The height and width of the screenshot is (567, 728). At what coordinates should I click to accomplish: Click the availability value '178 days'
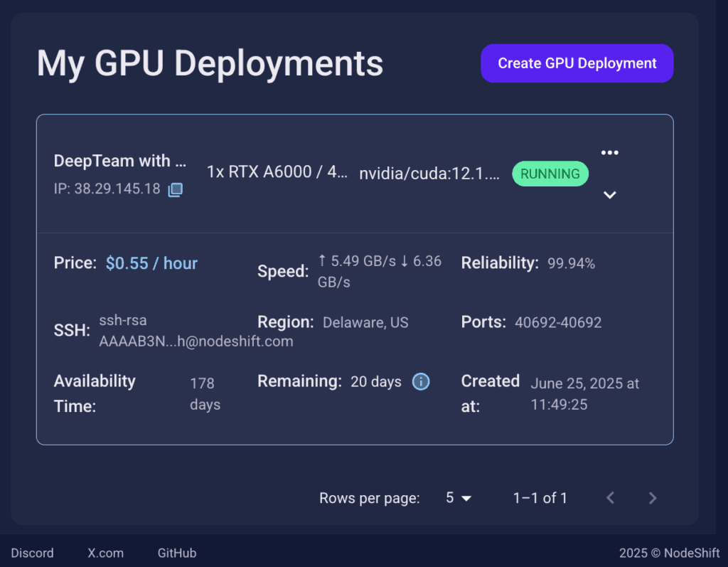pyautogui.click(x=205, y=393)
